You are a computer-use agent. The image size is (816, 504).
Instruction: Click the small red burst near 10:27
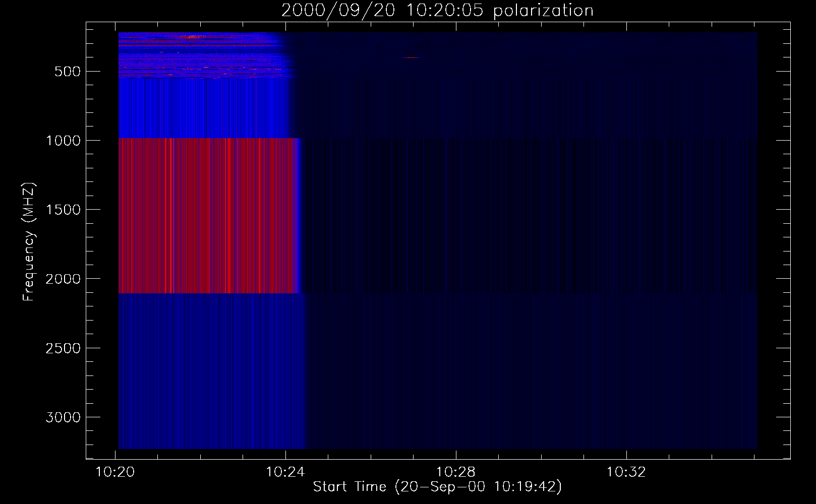pyautogui.click(x=412, y=57)
